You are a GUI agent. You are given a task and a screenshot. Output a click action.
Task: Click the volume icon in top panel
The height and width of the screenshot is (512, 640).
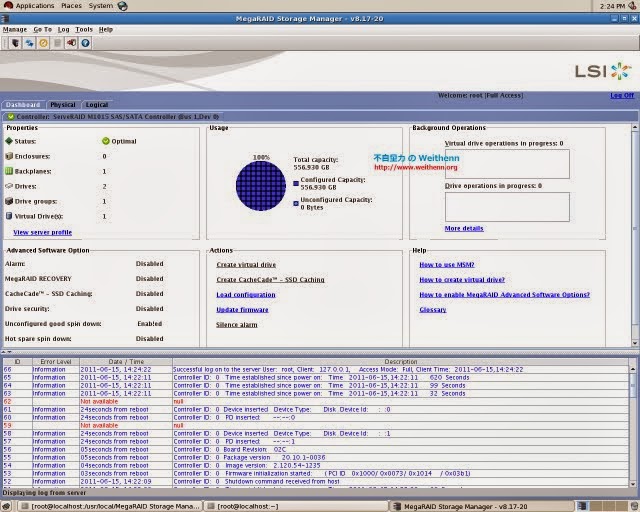(632, 6)
